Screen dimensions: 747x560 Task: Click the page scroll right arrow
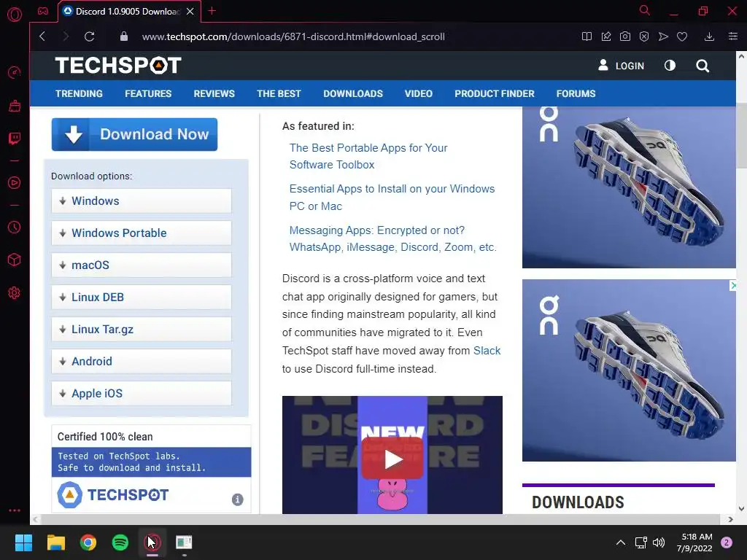click(x=730, y=519)
